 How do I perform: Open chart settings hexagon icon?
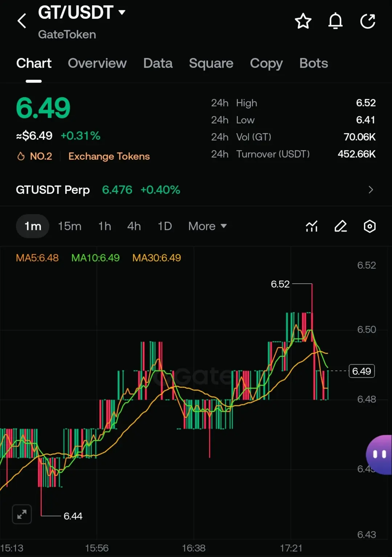pos(369,226)
